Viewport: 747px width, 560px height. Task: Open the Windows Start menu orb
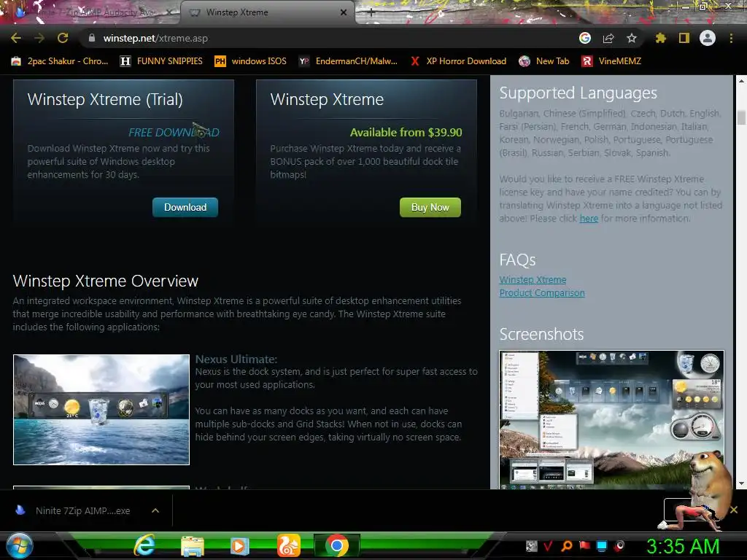(18, 545)
